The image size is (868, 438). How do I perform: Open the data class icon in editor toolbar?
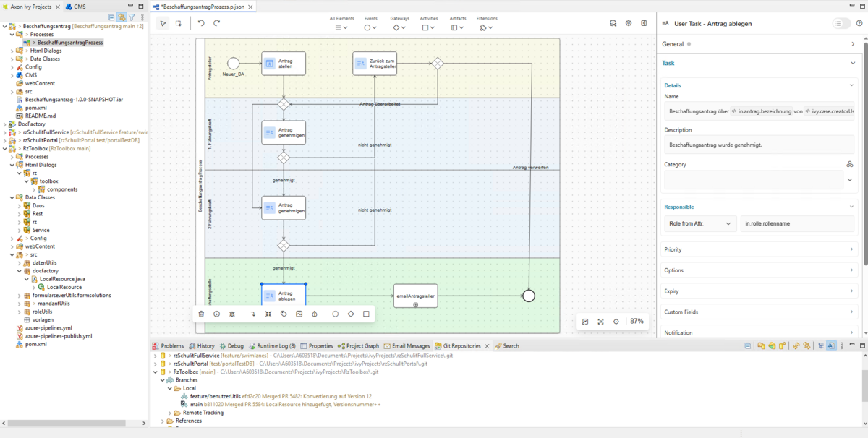tap(613, 23)
